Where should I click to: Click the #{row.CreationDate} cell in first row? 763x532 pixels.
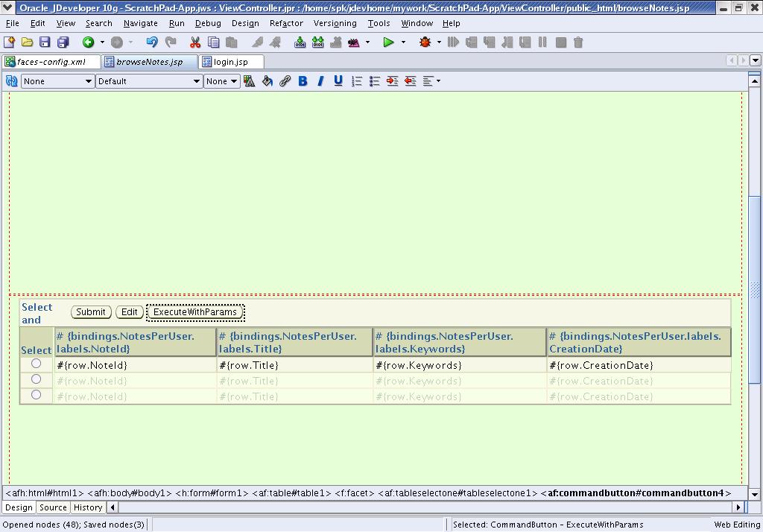(x=639, y=365)
